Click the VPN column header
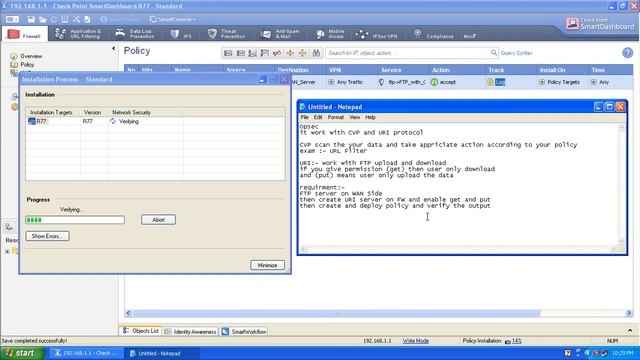640x360 pixels. [351, 70]
